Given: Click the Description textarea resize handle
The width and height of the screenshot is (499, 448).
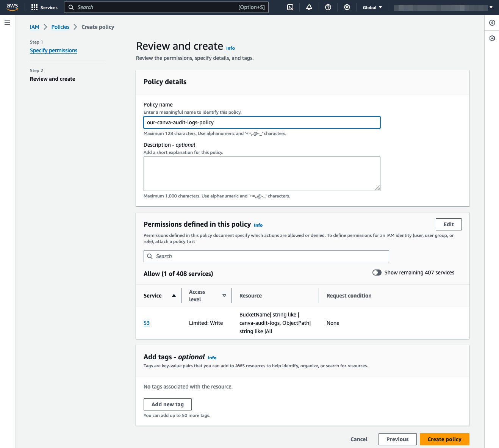Looking at the screenshot, I should click(378, 188).
